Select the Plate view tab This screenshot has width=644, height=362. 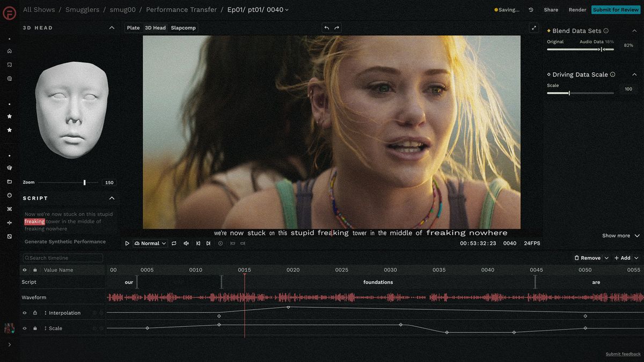pos(133,28)
